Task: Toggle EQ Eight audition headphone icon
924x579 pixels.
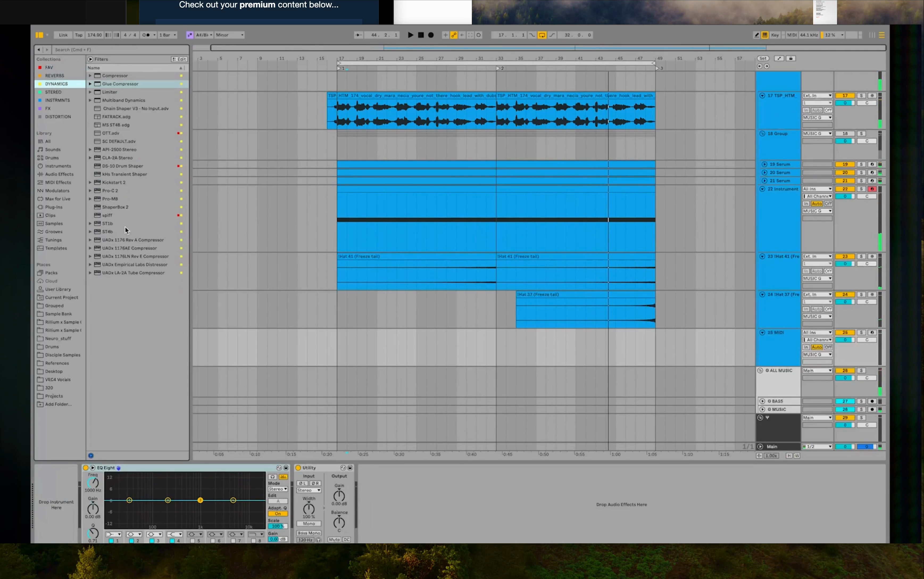Action: pos(273,477)
